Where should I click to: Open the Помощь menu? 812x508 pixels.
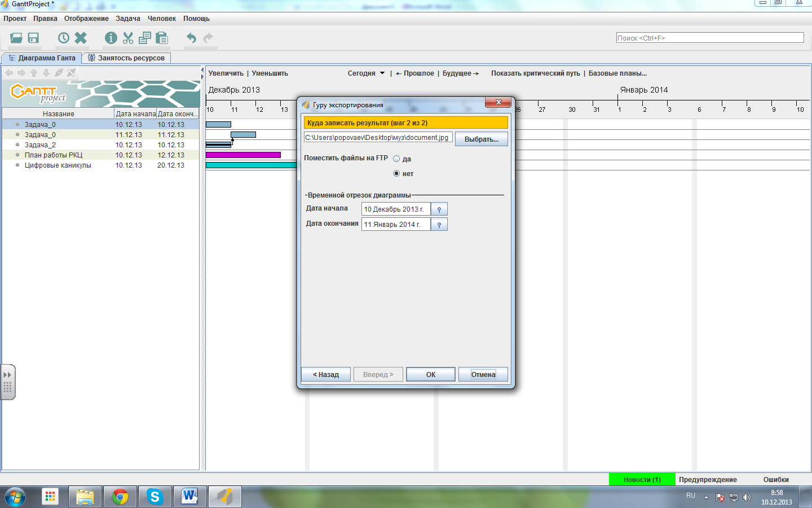pyautogui.click(x=196, y=19)
